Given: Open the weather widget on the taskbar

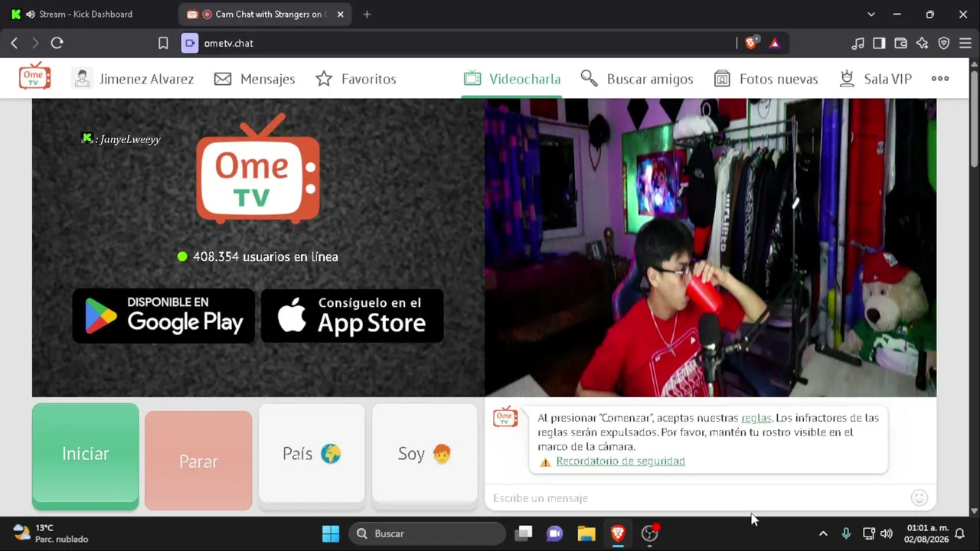Looking at the screenshot, I should coord(51,533).
